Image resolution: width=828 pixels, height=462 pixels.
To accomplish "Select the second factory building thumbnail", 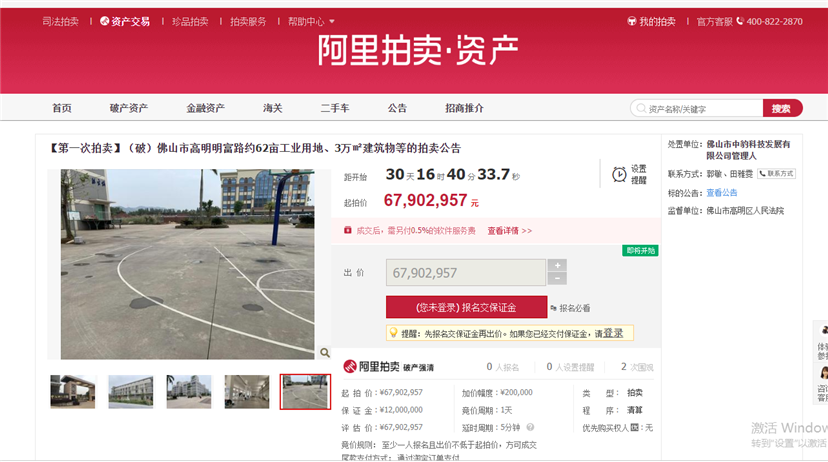I will (x=131, y=392).
